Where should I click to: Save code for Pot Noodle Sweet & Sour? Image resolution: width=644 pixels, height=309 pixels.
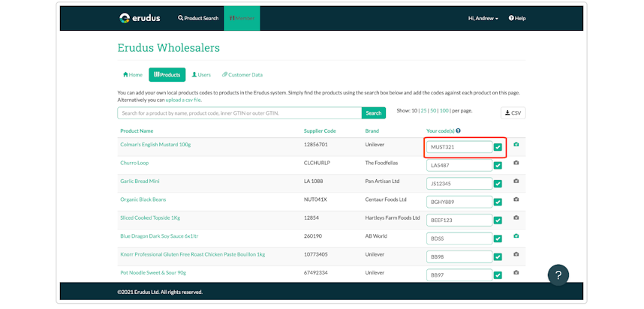[498, 275]
